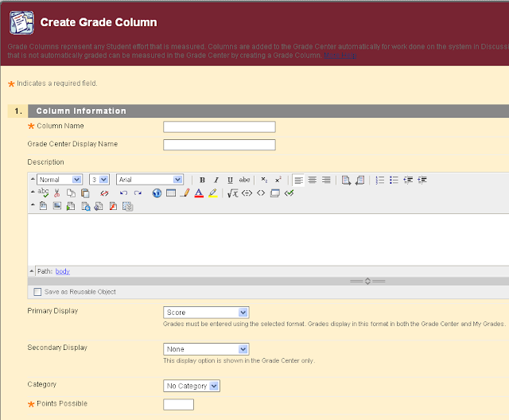Insert Flash media icon
509x420 pixels.
pyautogui.click(x=113, y=206)
